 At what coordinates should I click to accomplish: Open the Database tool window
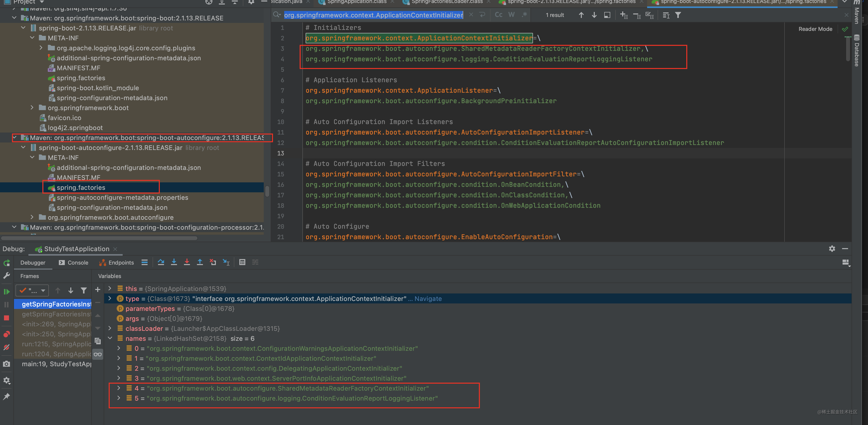click(856, 51)
